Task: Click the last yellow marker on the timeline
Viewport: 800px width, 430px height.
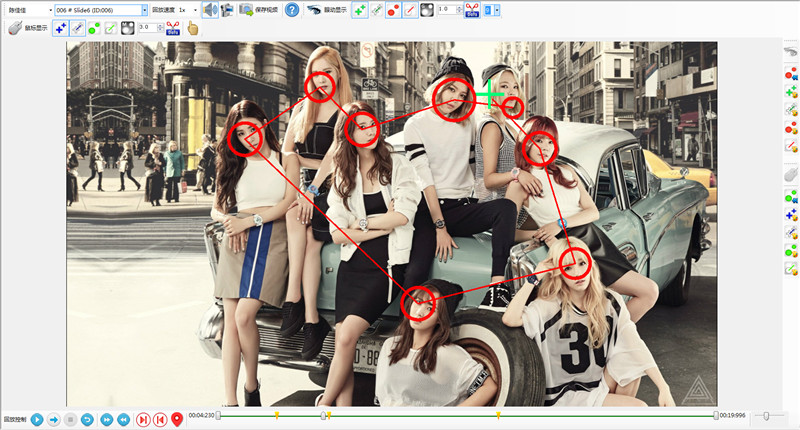Action: [x=498, y=415]
